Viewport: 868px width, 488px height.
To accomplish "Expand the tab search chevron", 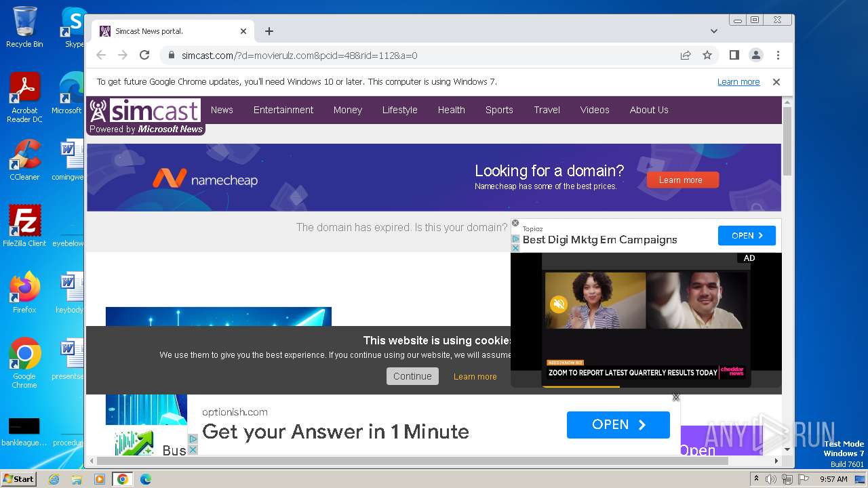I will point(714,31).
